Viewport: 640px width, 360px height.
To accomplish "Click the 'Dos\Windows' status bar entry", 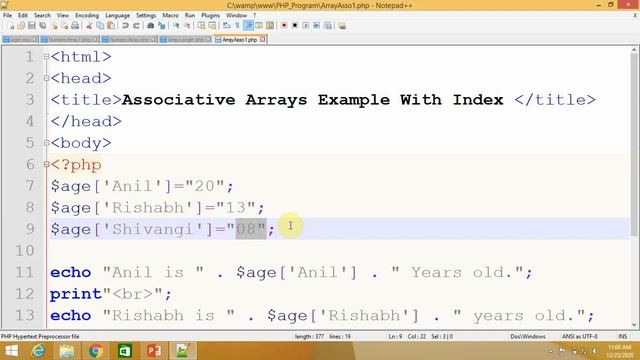I will click(527, 337).
